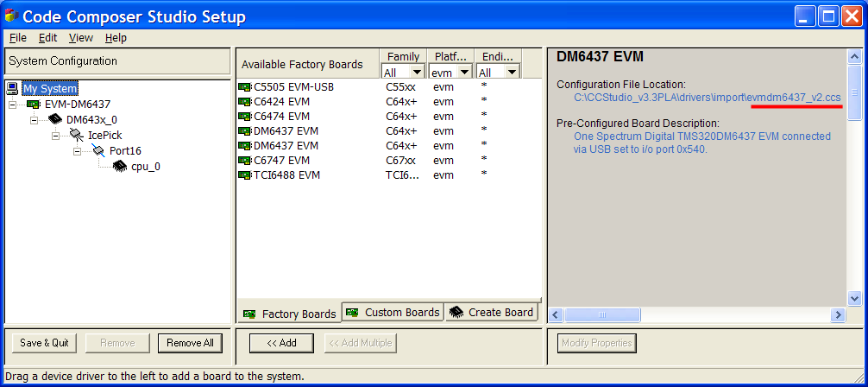Image resolution: width=868 pixels, height=387 pixels.
Task: Click the Custom Boards tab icon
Action: click(x=353, y=312)
